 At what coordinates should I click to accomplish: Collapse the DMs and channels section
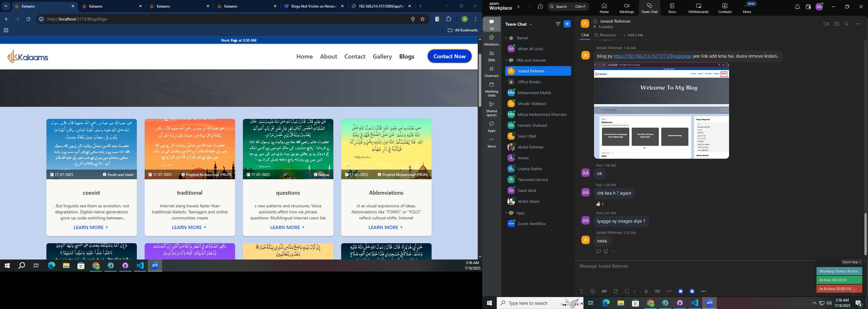coord(506,60)
